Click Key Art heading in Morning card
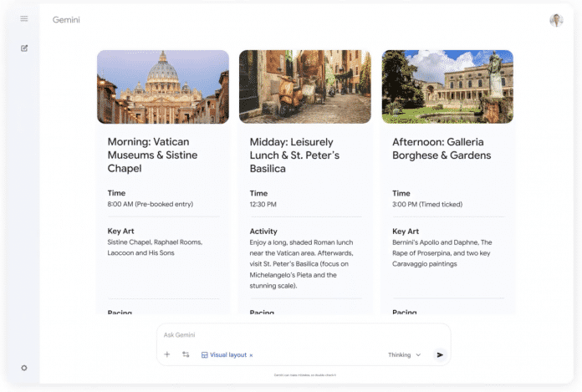 (x=120, y=231)
